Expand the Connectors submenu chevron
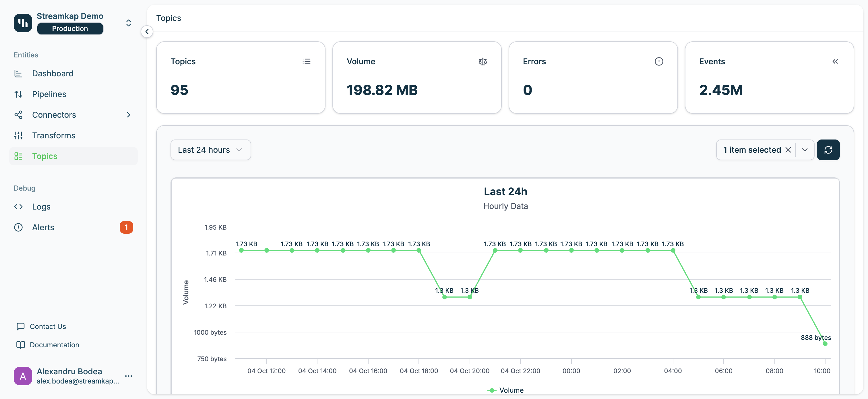This screenshot has height=399, width=868. click(128, 115)
